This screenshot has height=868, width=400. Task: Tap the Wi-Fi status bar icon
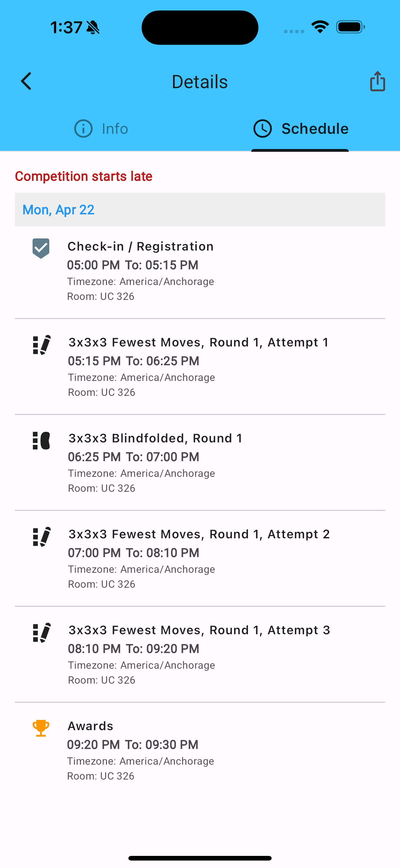(x=320, y=27)
